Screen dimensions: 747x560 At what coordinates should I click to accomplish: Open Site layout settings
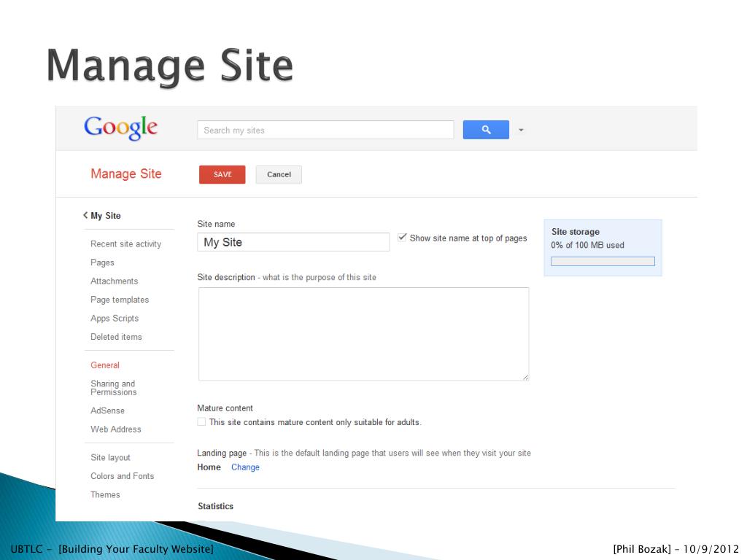111,458
